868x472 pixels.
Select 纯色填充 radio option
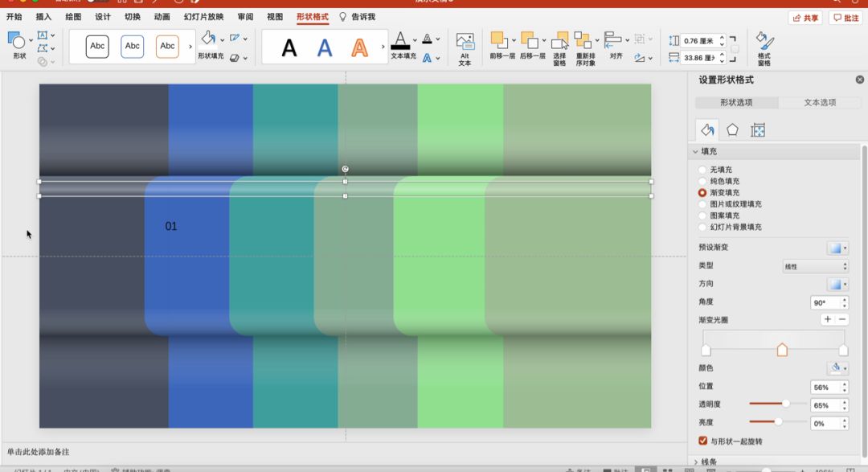coord(702,181)
